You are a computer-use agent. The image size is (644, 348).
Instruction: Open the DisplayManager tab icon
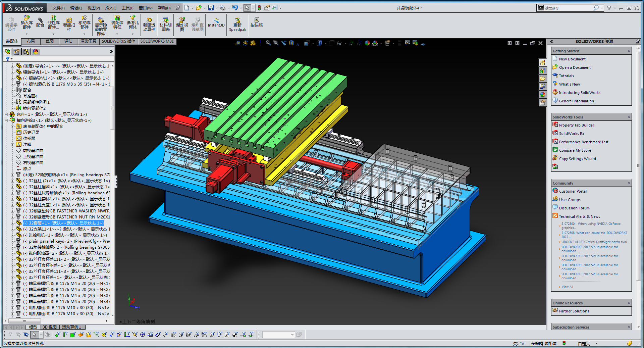pos(36,52)
